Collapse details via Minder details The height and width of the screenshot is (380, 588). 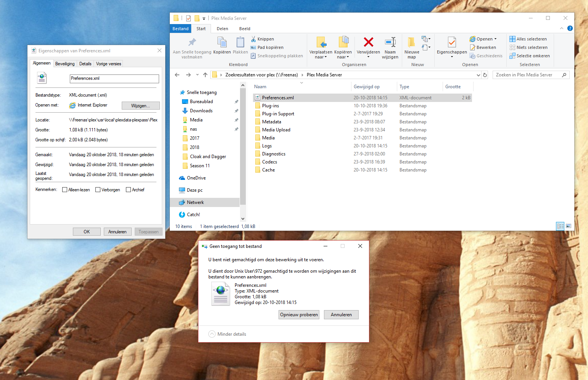pyautogui.click(x=227, y=334)
